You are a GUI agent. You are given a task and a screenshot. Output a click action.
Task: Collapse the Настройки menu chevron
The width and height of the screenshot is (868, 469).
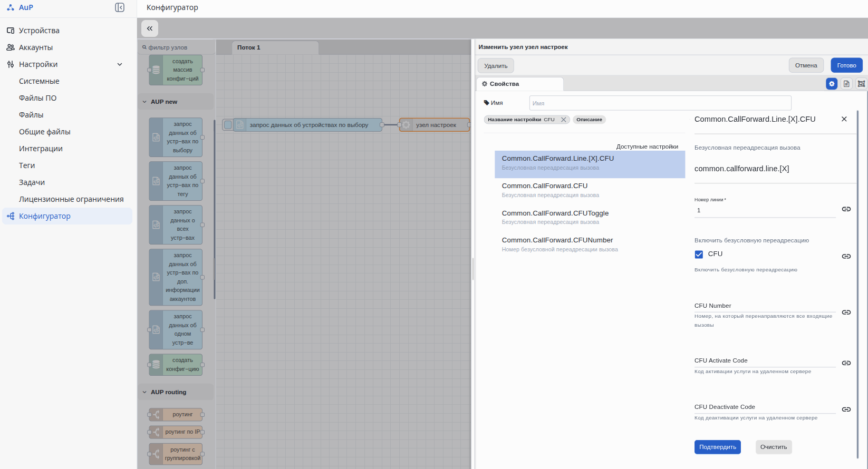[120, 64]
